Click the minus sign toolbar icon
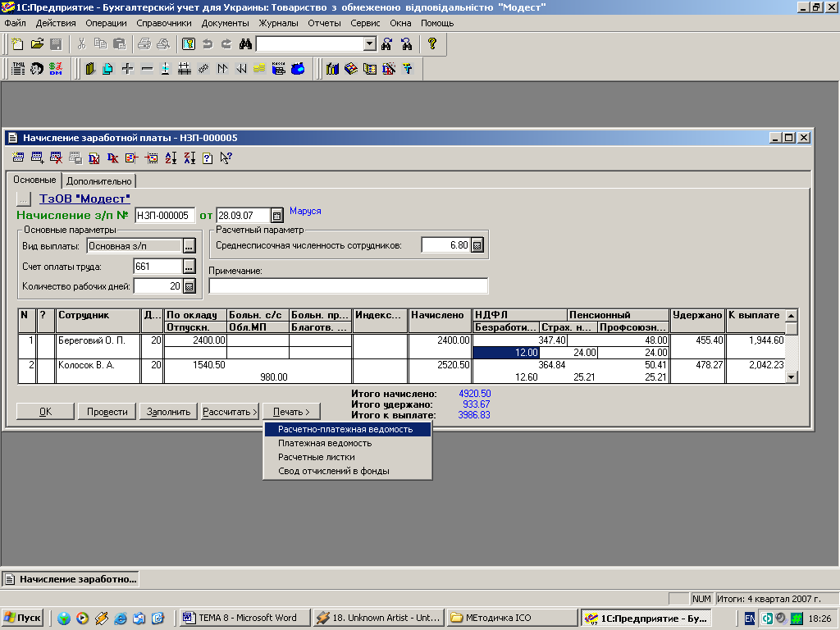 click(x=147, y=69)
